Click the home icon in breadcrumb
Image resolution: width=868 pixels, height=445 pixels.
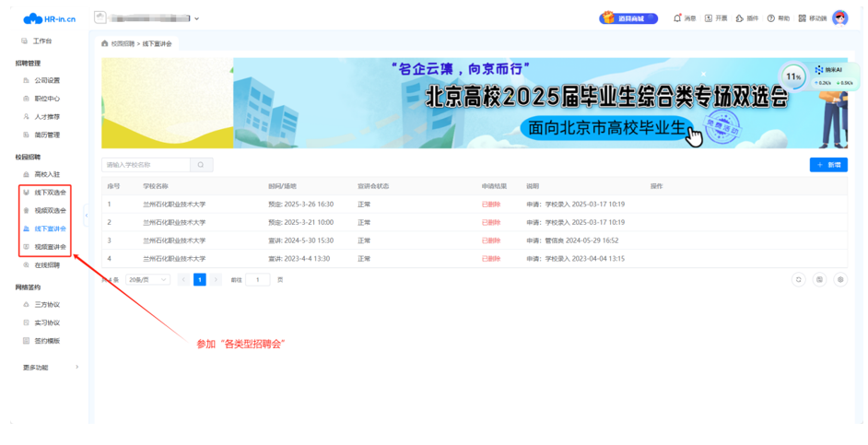105,43
